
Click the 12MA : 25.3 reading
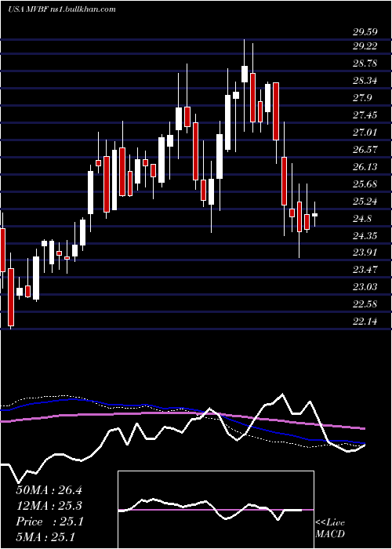[x=49, y=506]
